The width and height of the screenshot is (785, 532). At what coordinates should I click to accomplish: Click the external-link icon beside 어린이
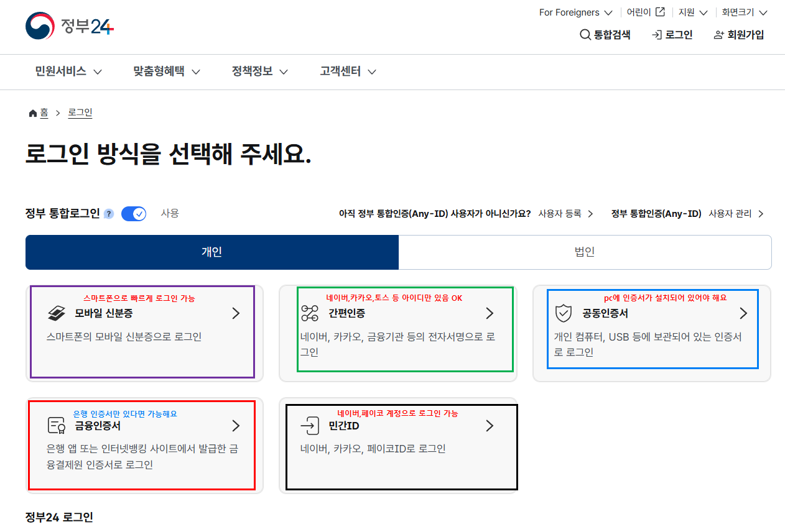pos(661,12)
